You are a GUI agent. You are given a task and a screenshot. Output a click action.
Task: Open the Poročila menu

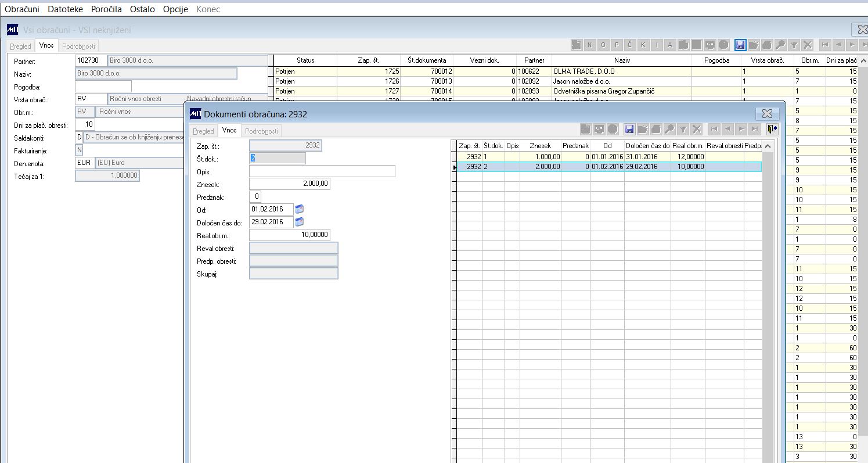(x=106, y=9)
